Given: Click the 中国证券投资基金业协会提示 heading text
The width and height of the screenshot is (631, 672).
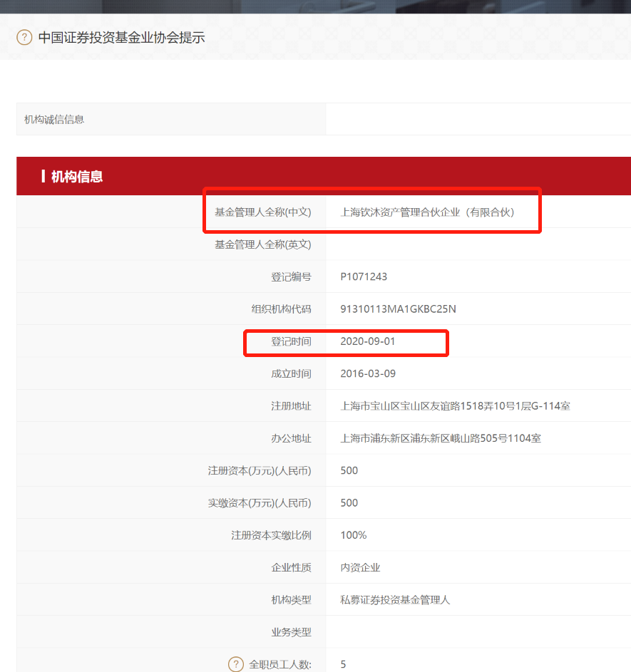Looking at the screenshot, I should click(x=121, y=37).
